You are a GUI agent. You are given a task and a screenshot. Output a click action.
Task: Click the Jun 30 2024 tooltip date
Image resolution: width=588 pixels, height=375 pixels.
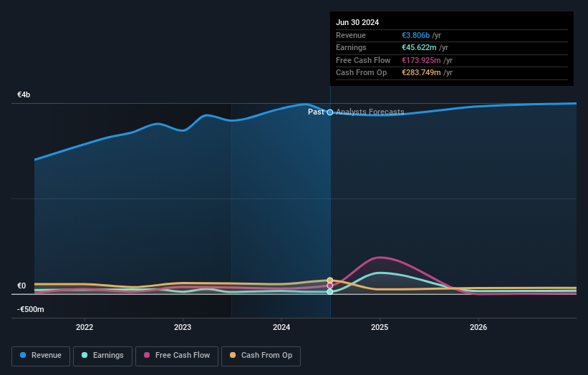[357, 22]
